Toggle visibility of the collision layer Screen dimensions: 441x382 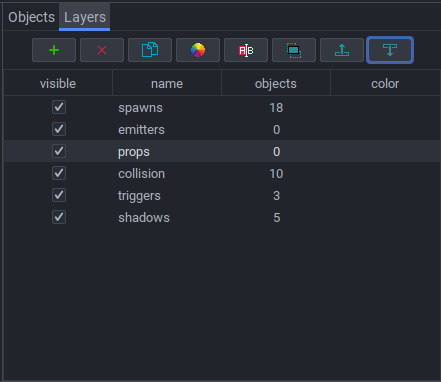pos(59,173)
